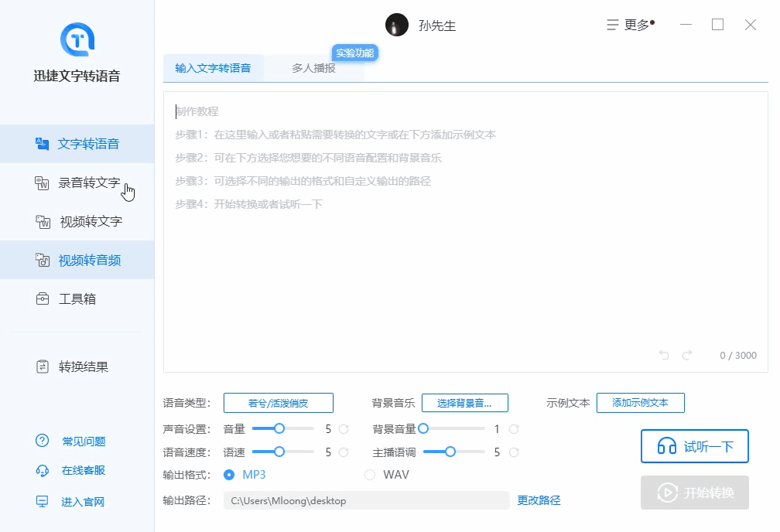The height and width of the screenshot is (532, 780).
Task: Click 添加示例文本 button
Action: (641, 403)
